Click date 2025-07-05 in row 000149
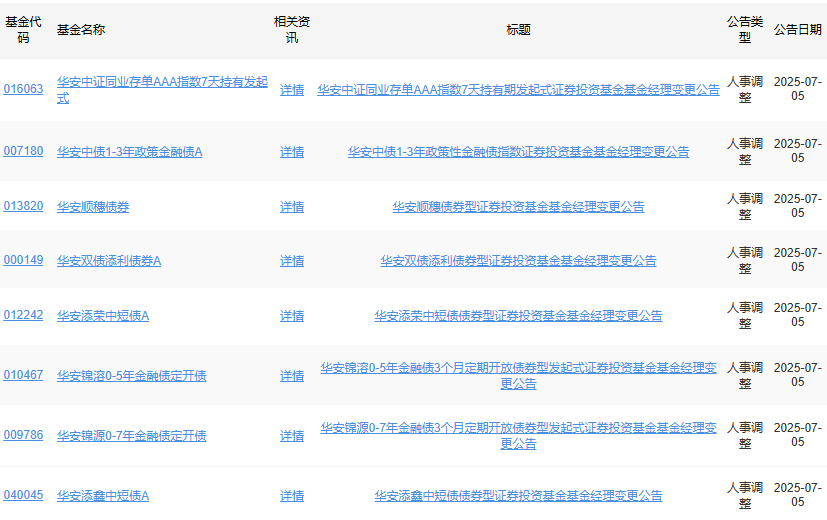The width and height of the screenshot is (827, 520). pos(797,260)
